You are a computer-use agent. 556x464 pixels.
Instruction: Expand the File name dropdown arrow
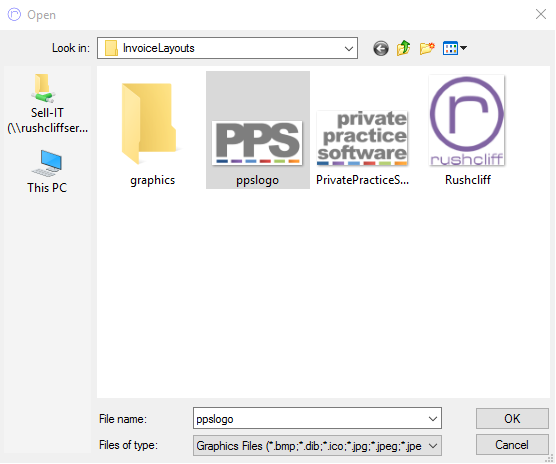pyautogui.click(x=433, y=419)
